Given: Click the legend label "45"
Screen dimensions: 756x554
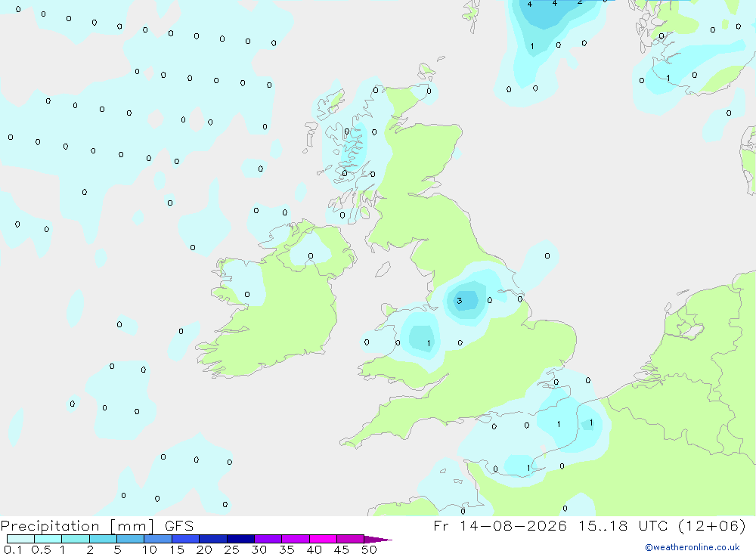Looking at the screenshot, I should pyautogui.click(x=342, y=549).
